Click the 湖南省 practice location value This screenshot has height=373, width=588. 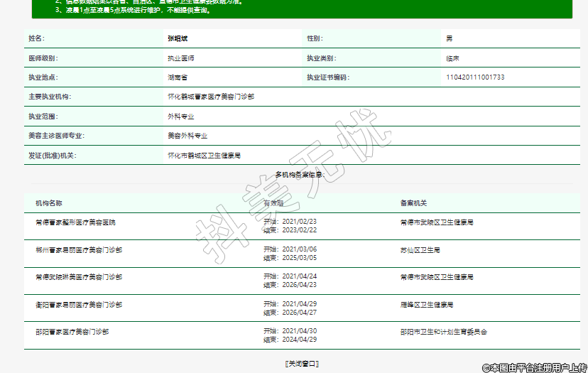pos(177,77)
